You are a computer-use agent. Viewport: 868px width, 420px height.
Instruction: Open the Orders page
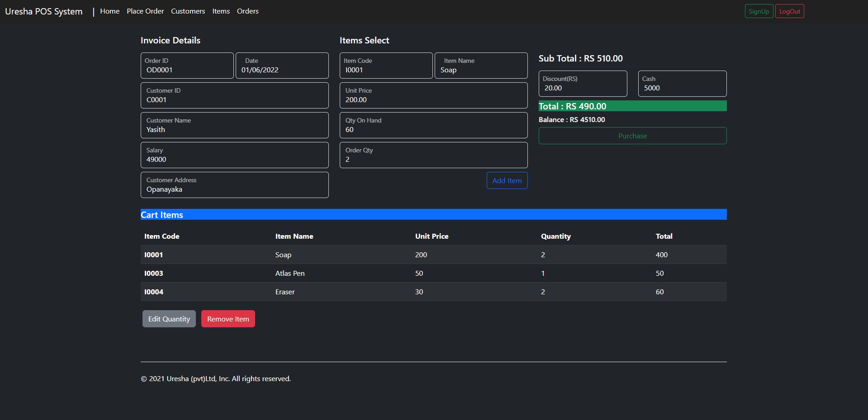(x=247, y=11)
